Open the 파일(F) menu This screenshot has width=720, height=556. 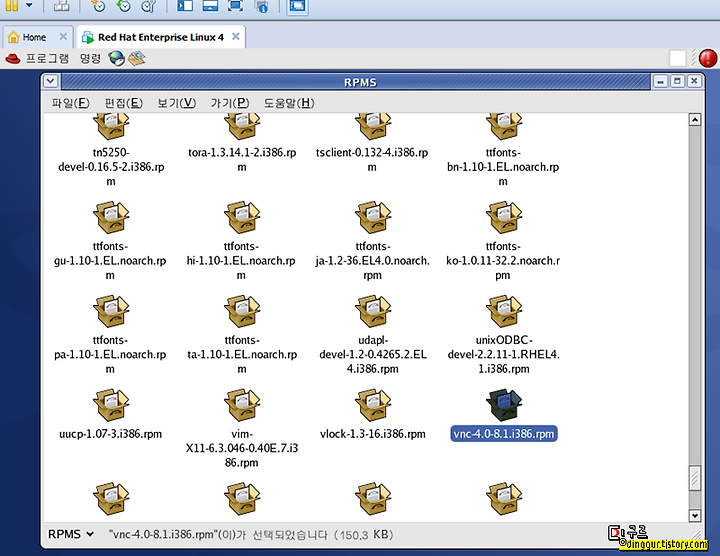[x=70, y=103]
